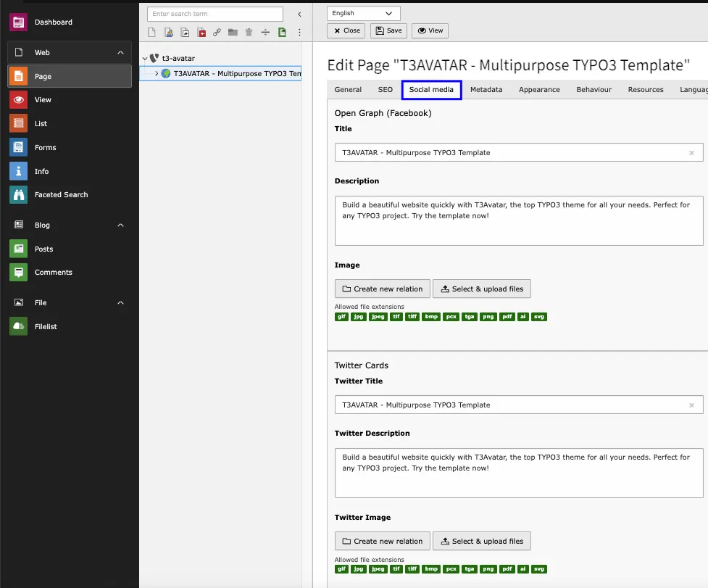Save the page properties
The image size is (708, 588).
tap(388, 30)
